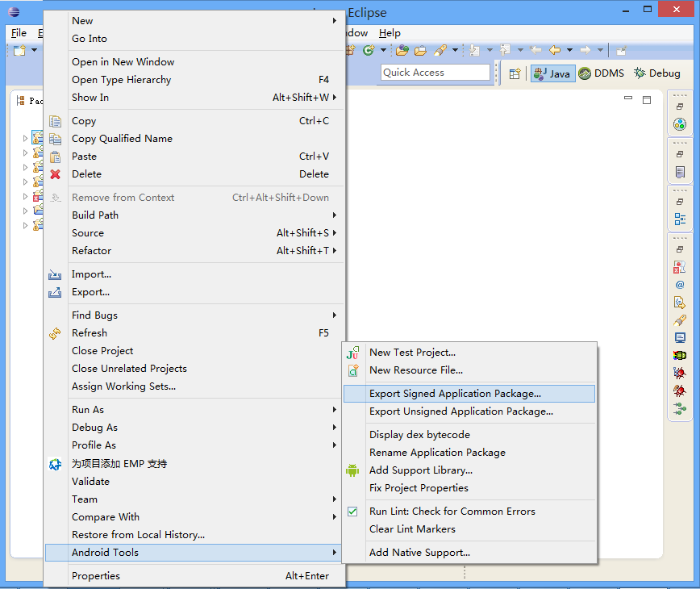Click the Open Perspective icon

[515, 73]
